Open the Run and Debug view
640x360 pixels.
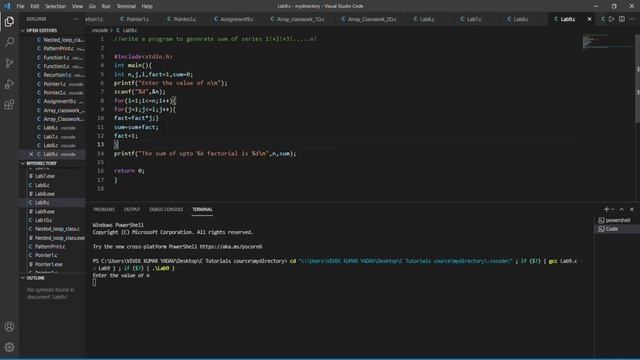click(x=9, y=84)
